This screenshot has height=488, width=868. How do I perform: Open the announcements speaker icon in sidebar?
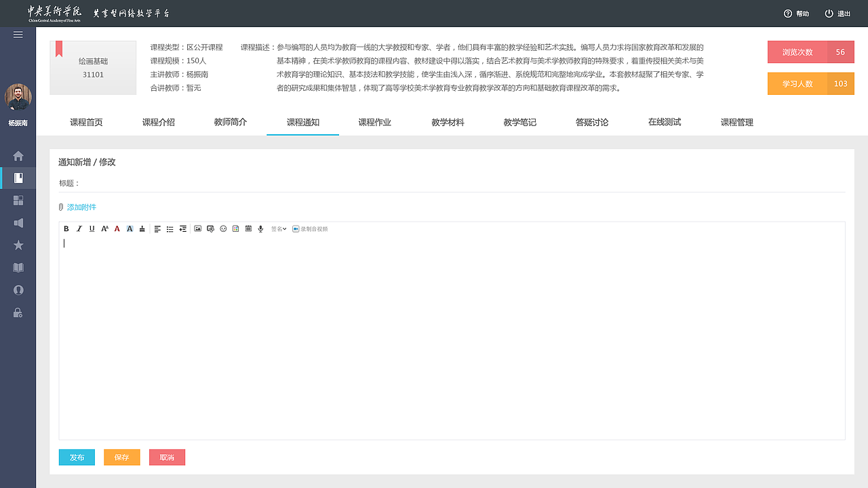coord(18,222)
